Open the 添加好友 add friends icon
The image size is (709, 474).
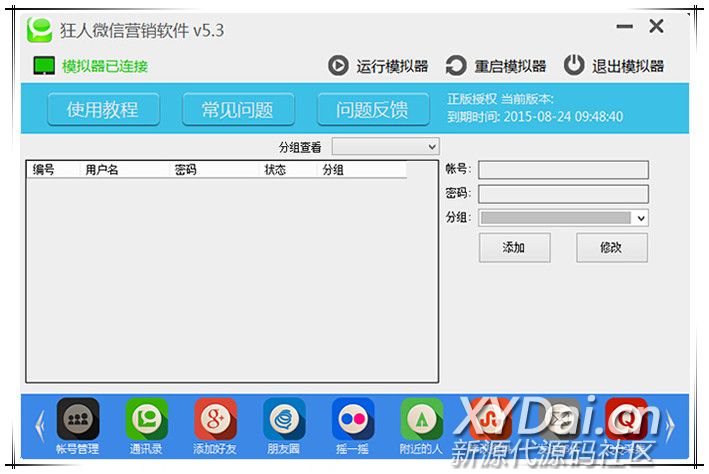coord(215,419)
